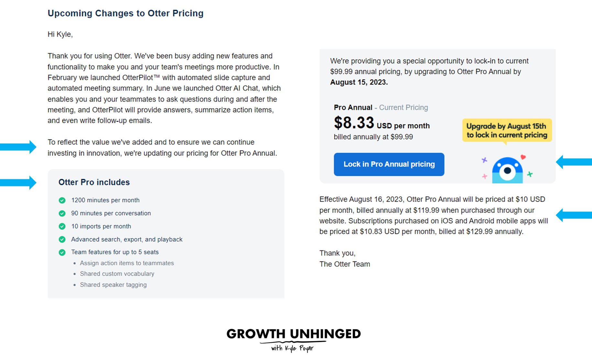Click the checkmark next to Advanced search, export, and playback
Screen dimensions: 592x364
click(x=62, y=239)
